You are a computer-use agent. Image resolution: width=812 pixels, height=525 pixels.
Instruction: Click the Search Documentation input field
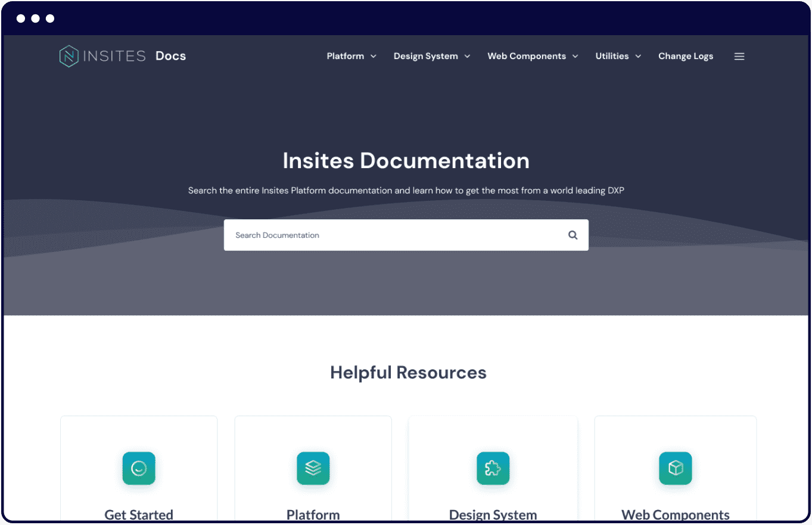pyautogui.click(x=406, y=235)
